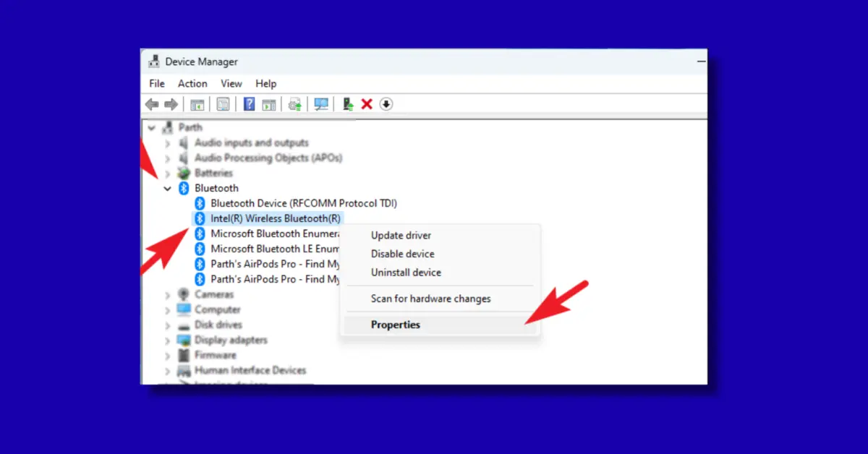The image size is (868, 454).
Task: Start Scan for hardware changes from toolbar
Action: pos(320,103)
